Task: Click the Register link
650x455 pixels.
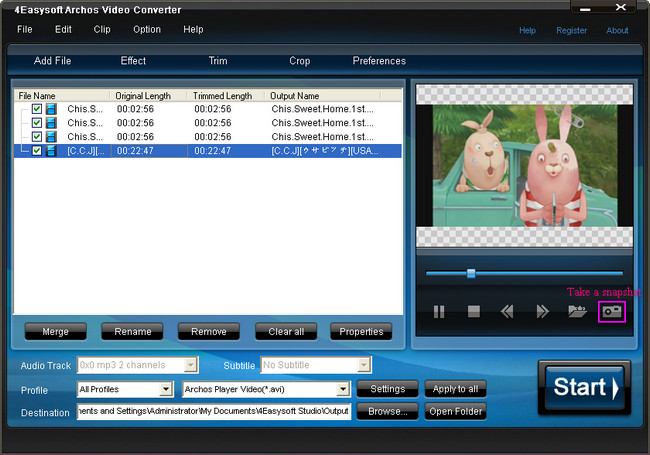Action: [x=571, y=31]
